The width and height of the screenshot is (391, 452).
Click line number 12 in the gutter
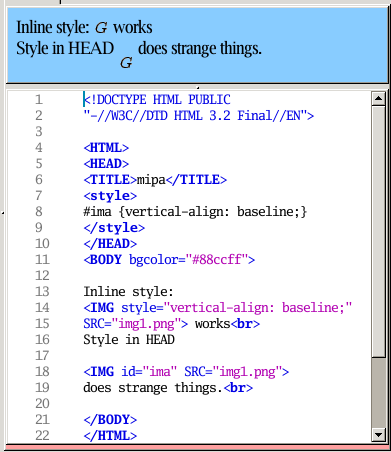(42, 276)
